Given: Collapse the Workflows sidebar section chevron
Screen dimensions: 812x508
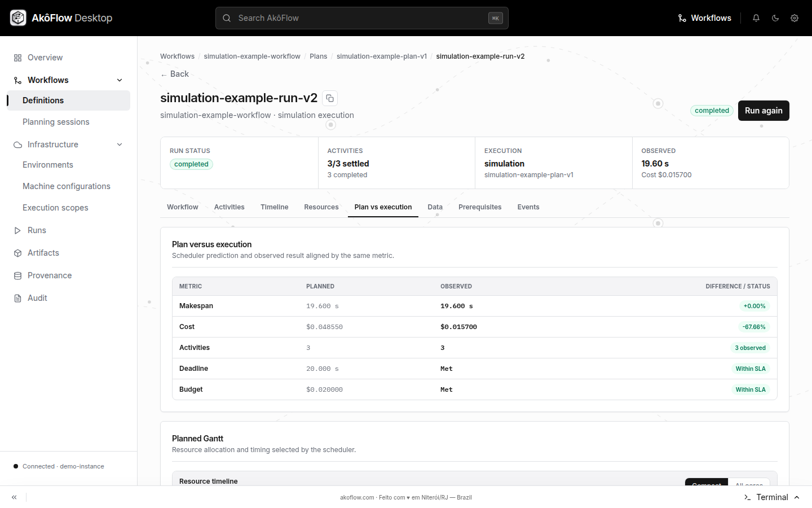Looking at the screenshot, I should (120, 80).
